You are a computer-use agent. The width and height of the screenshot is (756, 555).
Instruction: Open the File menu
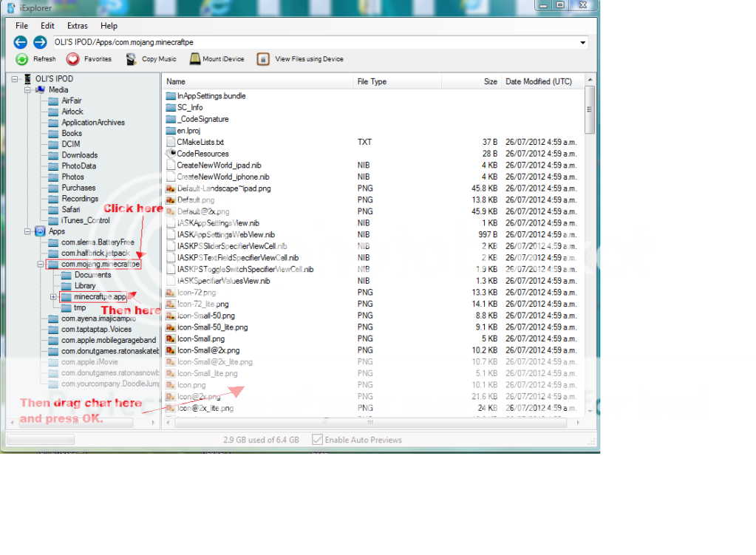tap(21, 26)
